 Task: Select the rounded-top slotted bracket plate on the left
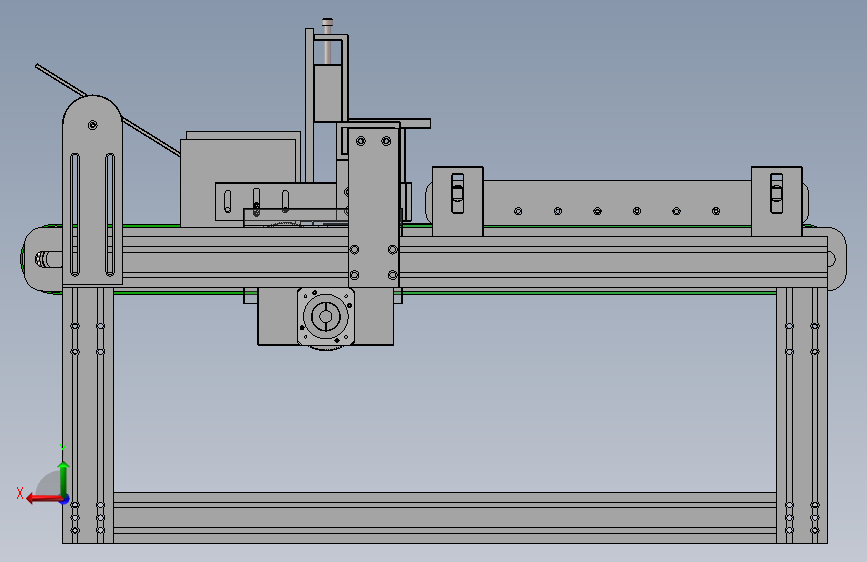tap(92, 190)
